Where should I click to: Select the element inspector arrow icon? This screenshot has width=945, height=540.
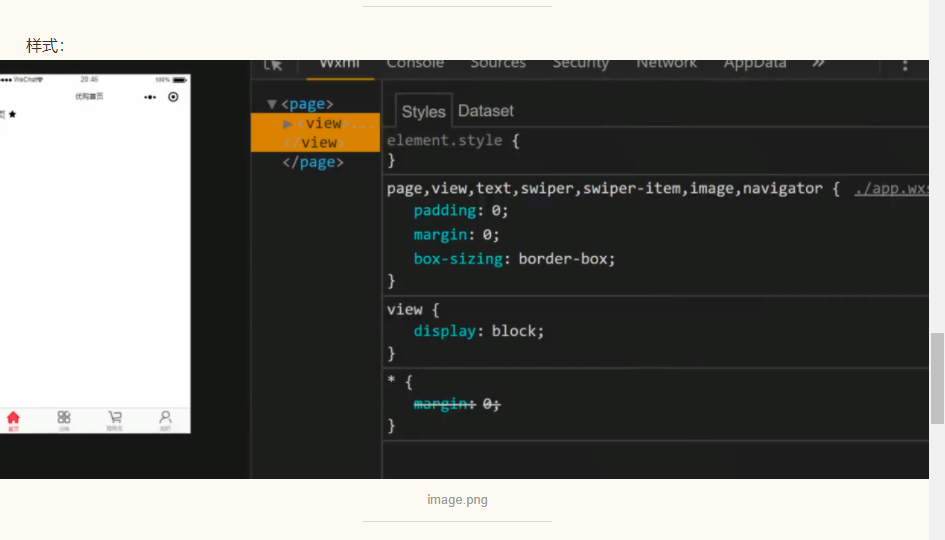[273, 64]
